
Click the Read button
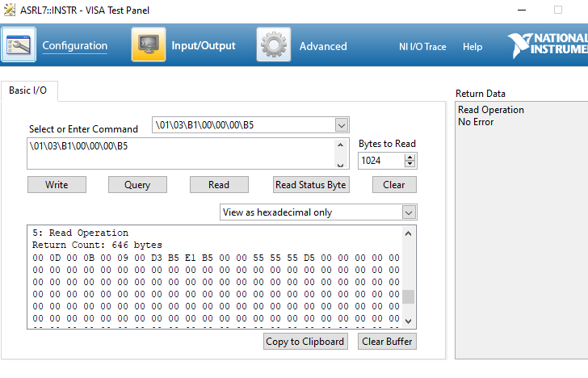coord(219,185)
